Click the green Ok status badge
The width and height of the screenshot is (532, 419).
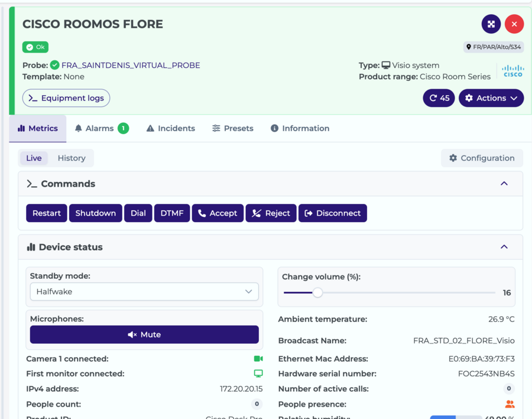pyautogui.click(x=35, y=47)
